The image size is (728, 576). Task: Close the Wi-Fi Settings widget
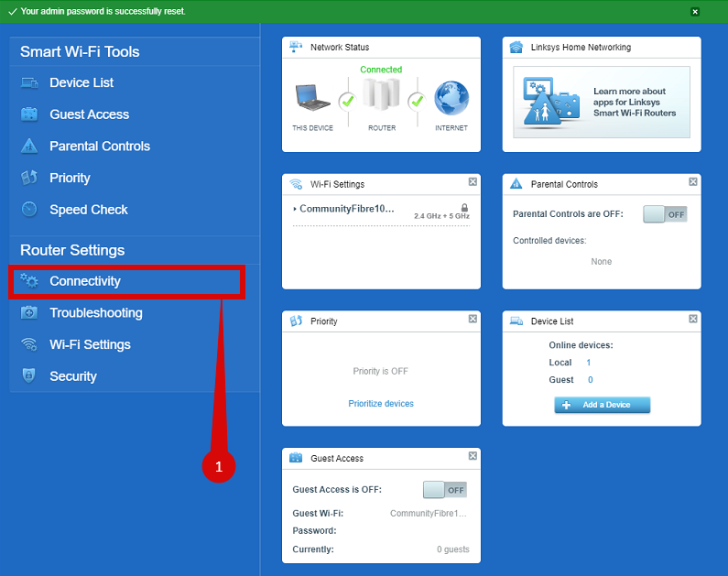point(473,182)
